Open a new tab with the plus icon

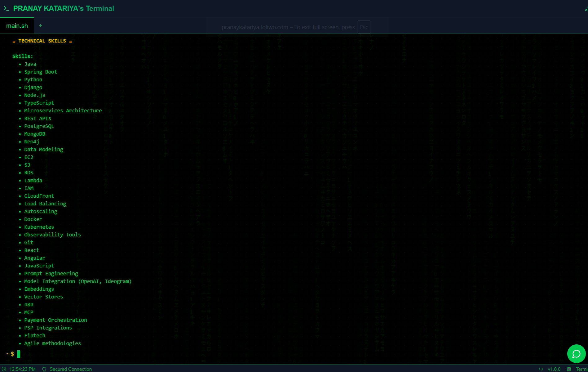click(x=40, y=25)
